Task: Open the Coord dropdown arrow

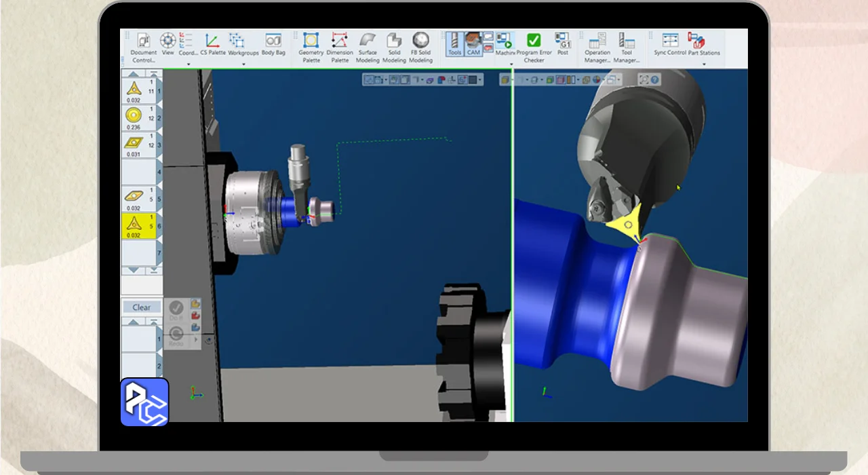Action: [x=188, y=64]
